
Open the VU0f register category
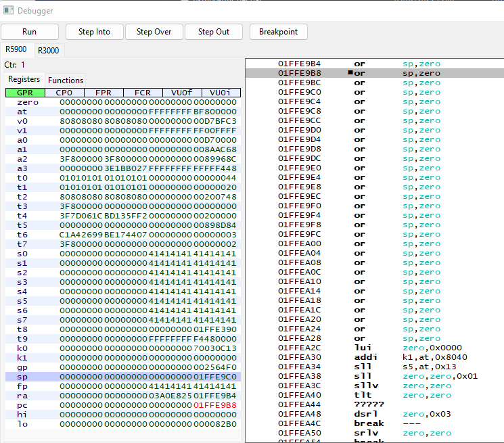tap(182, 93)
